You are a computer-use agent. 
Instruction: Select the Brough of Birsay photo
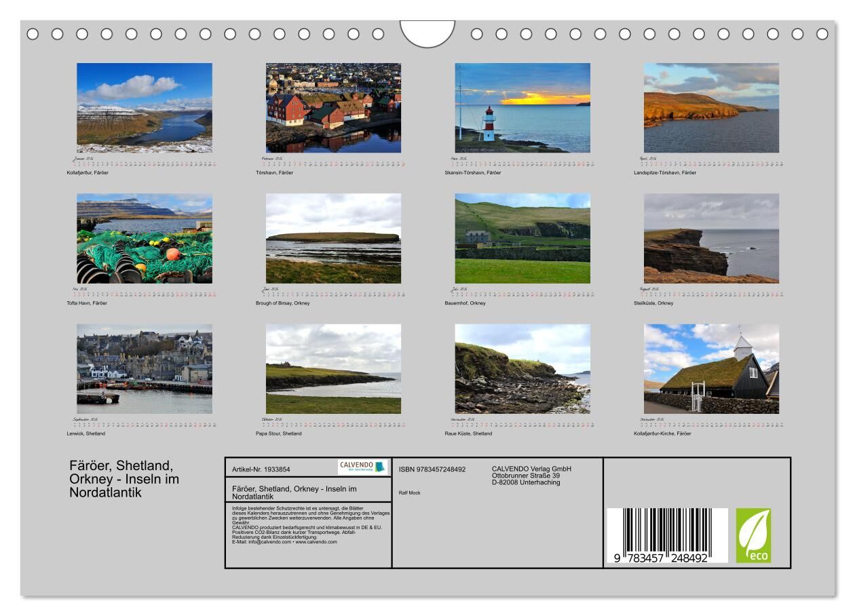point(333,238)
